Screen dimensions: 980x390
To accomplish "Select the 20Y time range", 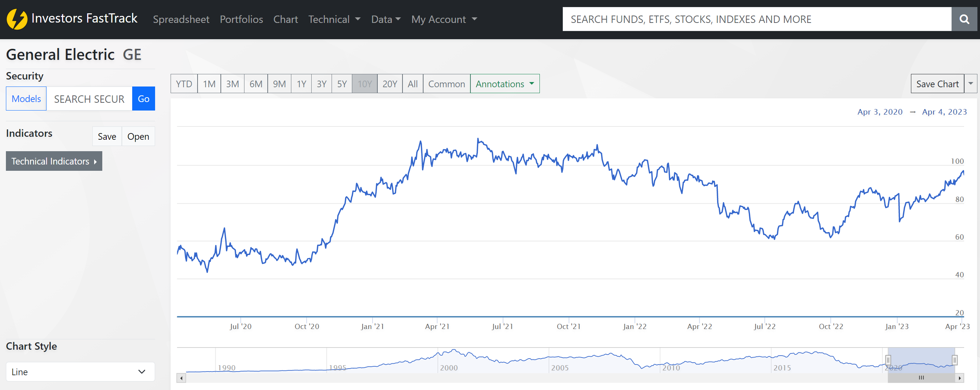I will (x=390, y=84).
